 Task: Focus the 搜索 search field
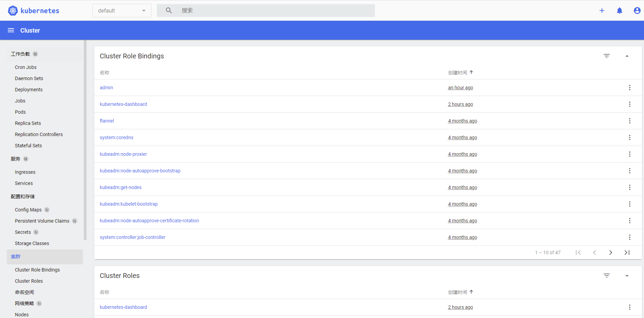click(x=266, y=11)
